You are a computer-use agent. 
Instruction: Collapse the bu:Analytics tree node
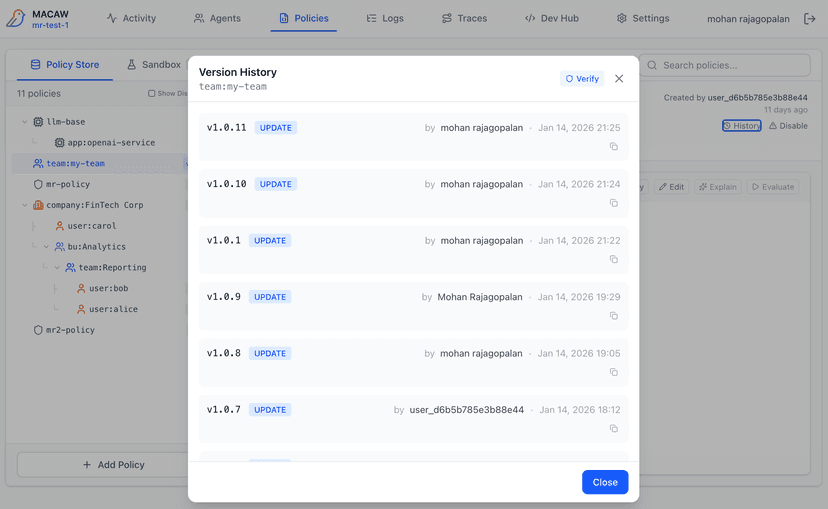point(46,247)
